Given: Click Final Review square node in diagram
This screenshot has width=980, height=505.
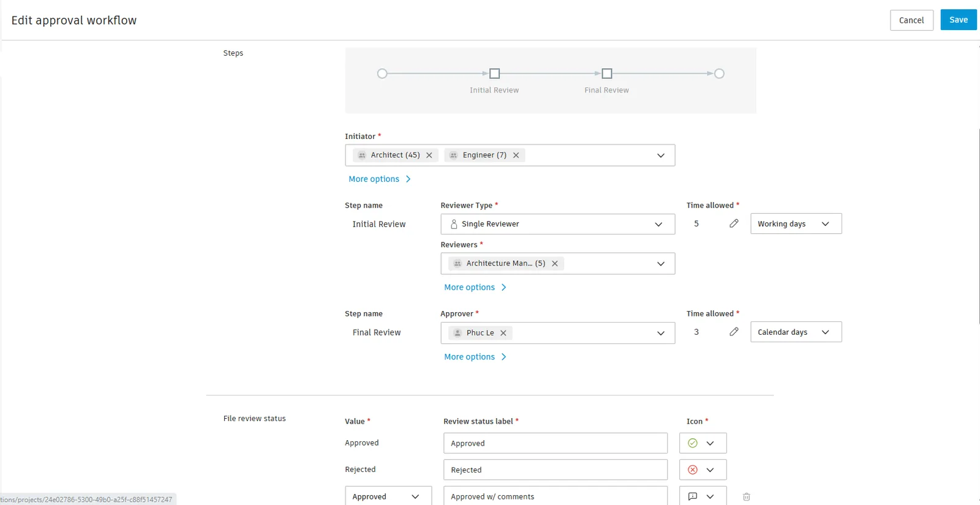Looking at the screenshot, I should tap(607, 73).
